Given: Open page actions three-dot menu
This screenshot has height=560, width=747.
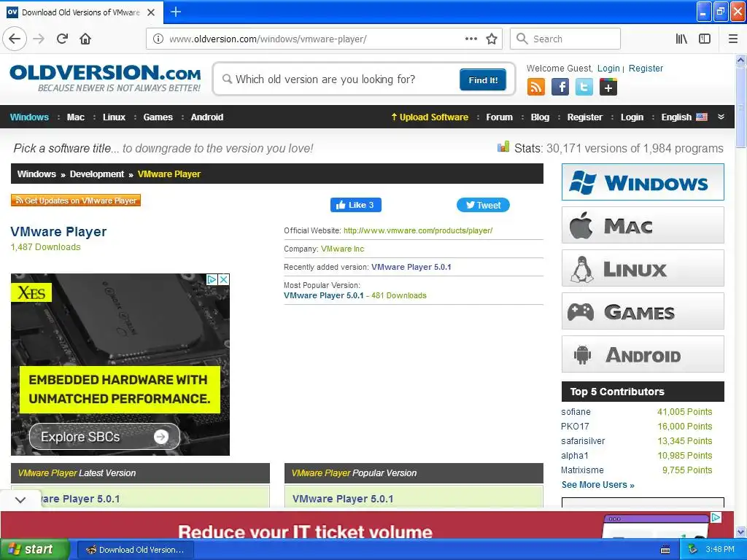Looking at the screenshot, I should (x=471, y=39).
